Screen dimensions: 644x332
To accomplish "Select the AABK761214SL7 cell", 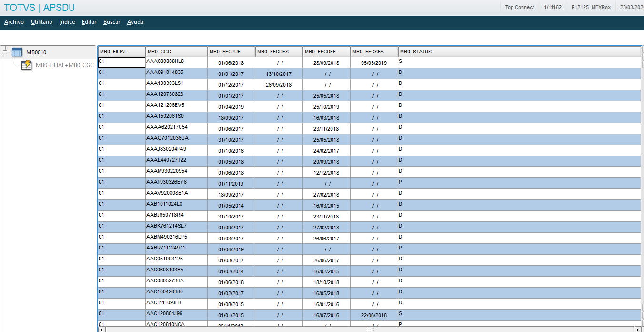I will click(x=176, y=227).
